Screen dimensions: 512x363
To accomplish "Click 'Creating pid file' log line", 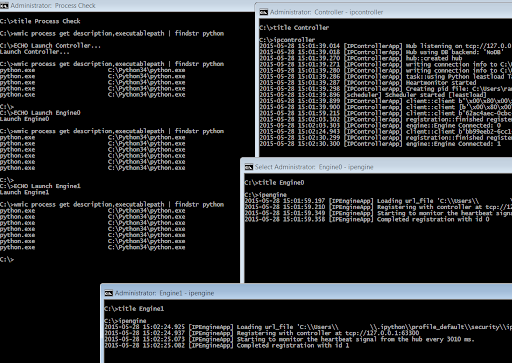I will point(386,89).
